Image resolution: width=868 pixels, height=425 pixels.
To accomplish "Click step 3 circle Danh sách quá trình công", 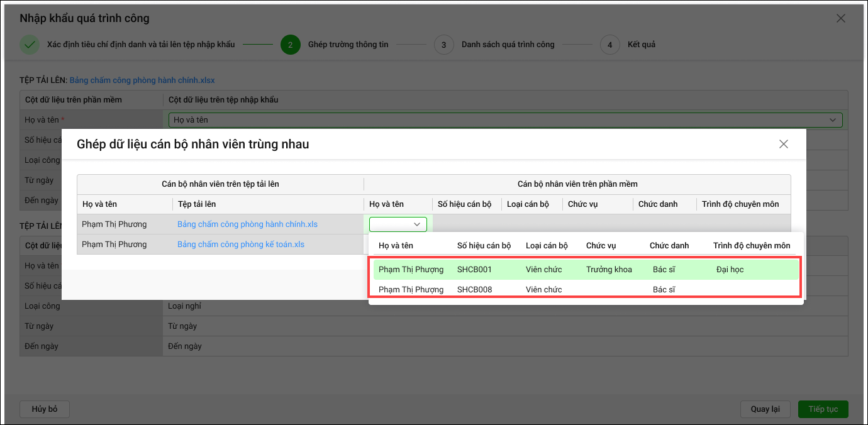I will [x=443, y=45].
